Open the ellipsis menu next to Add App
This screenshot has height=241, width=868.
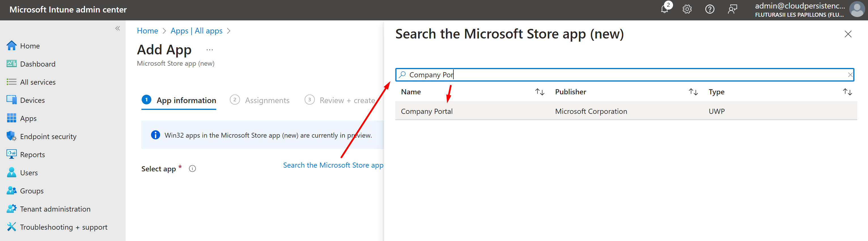coord(210,50)
